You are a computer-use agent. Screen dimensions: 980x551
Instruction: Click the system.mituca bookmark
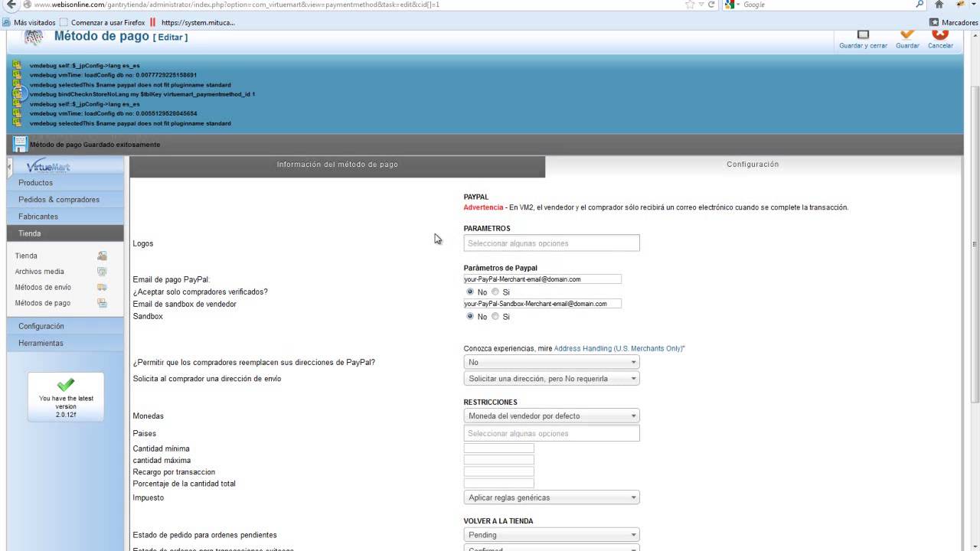(192, 22)
